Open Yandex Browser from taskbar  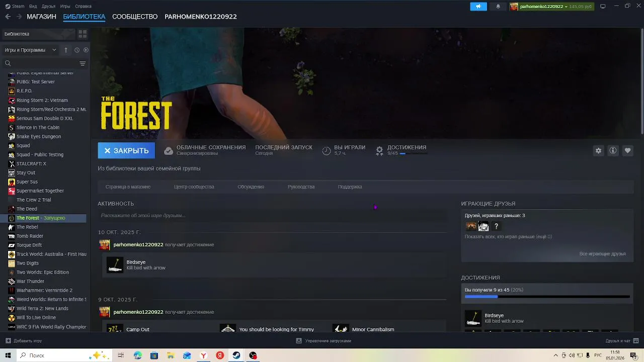click(x=203, y=355)
